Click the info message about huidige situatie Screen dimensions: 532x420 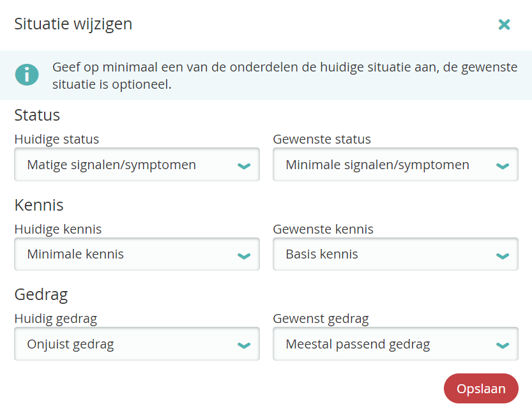[284, 75]
